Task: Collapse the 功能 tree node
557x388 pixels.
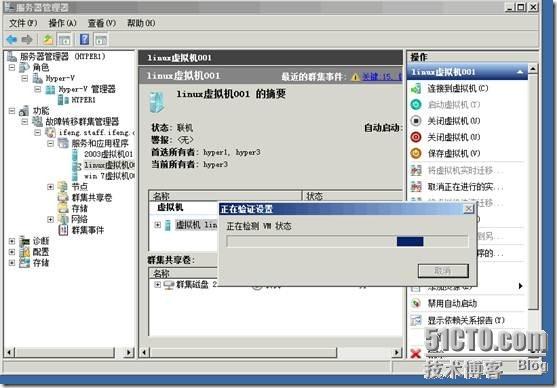Action: [12, 111]
